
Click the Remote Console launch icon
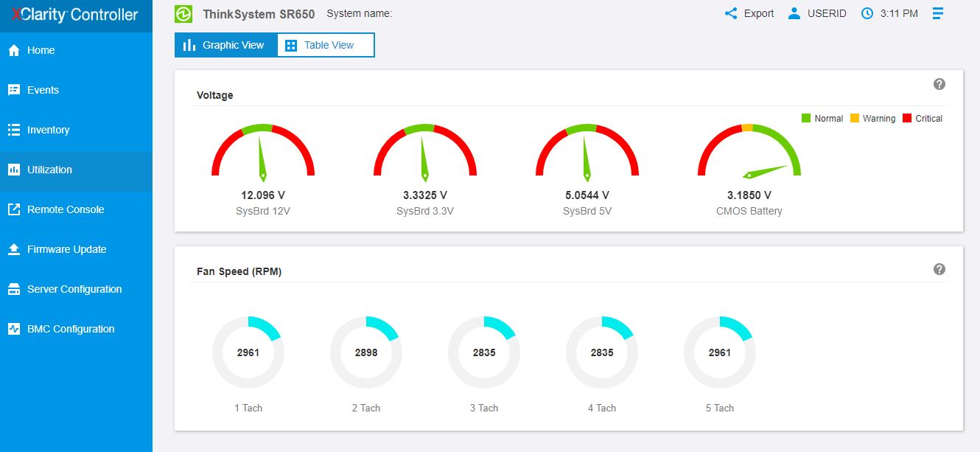[13, 209]
